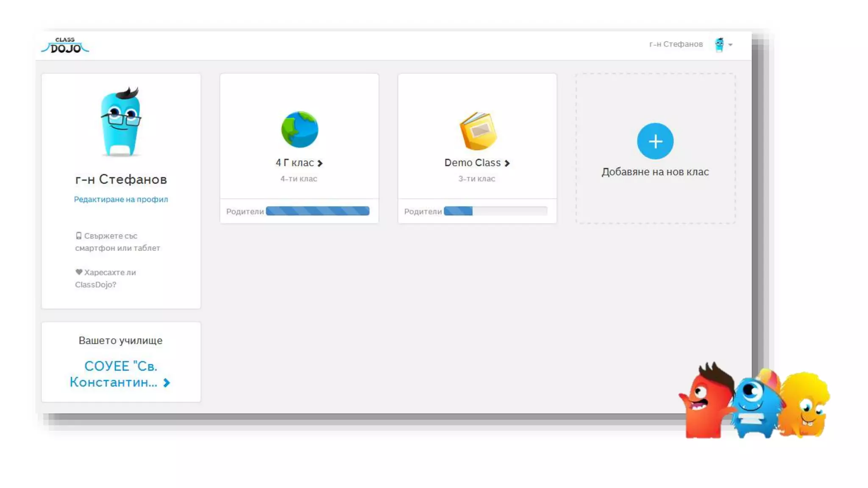The image size is (868, 488).
Task: Click the blue plus add class icon
Action: pos(655,141)
